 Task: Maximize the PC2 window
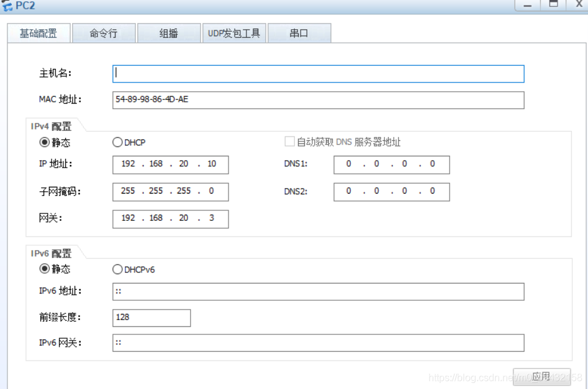point(553,4)
